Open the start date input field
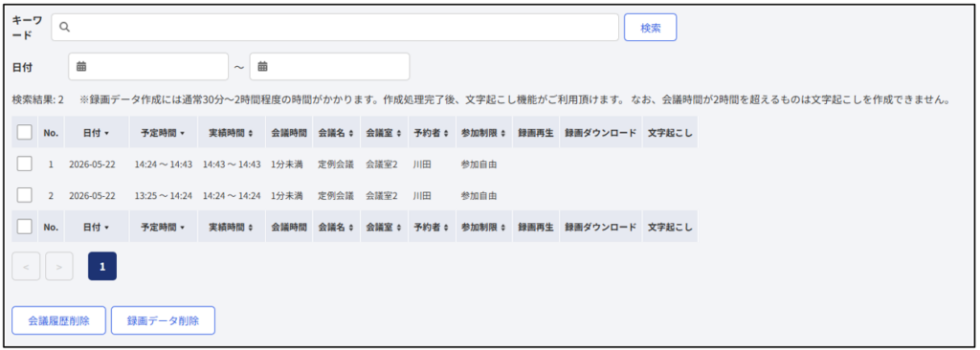 click(148, 66)
